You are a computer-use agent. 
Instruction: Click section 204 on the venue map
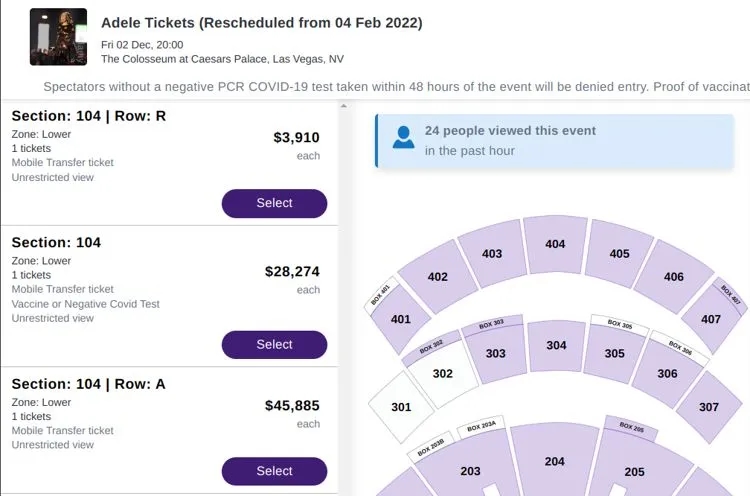click(x=555, y=462)
